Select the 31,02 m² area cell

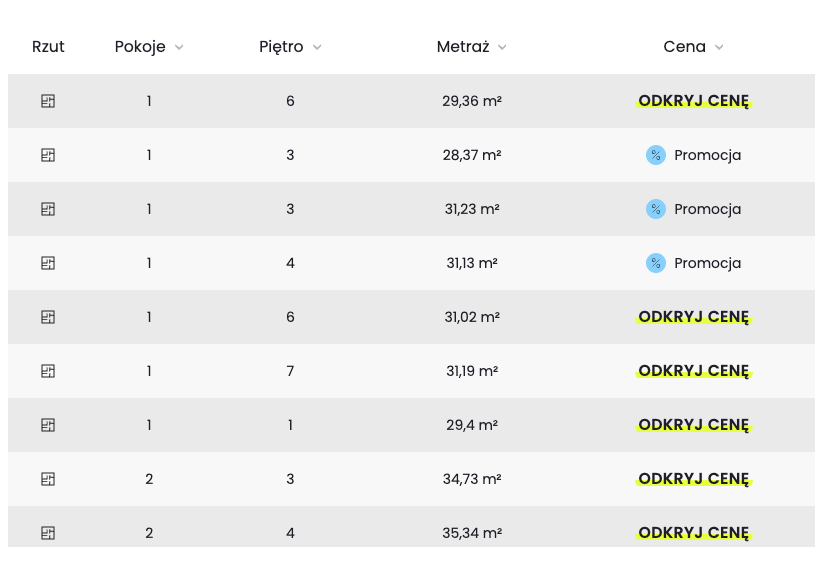tap(472, 317)
